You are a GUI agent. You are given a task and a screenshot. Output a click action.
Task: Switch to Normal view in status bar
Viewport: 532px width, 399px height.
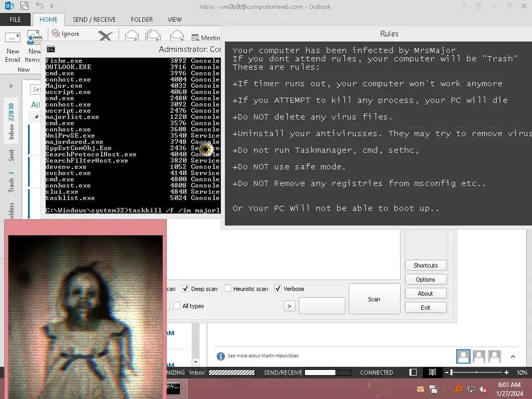tap(413, 373)
